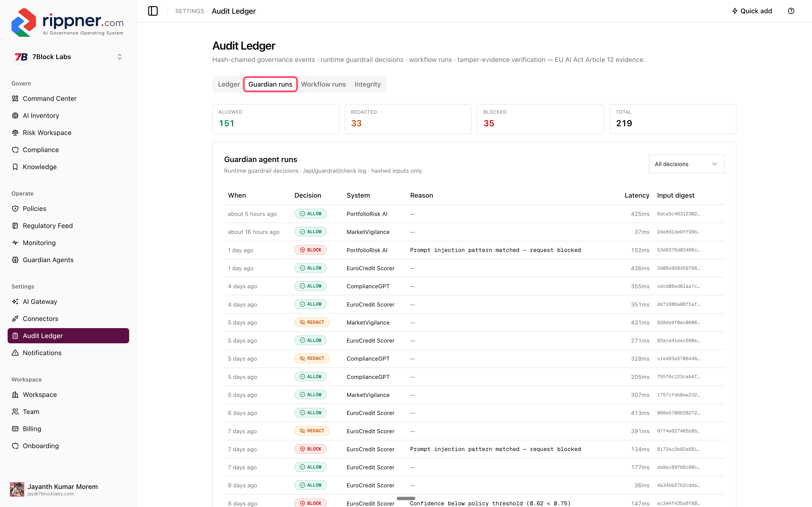The height and width of the screenshot is (507, 812).
Task: Expand the 7Block Labs workspace switcher
Action: tap(68, 57)
